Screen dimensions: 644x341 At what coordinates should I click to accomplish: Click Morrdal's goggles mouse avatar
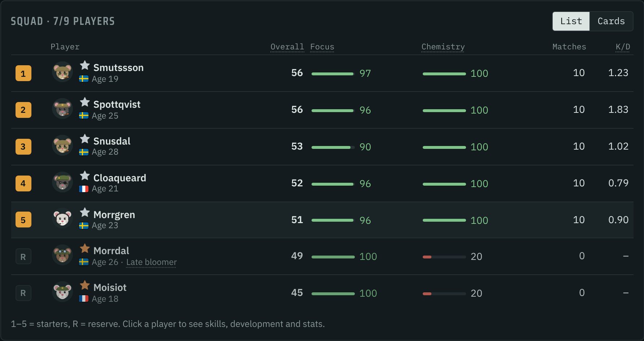[x=62, y=255]
